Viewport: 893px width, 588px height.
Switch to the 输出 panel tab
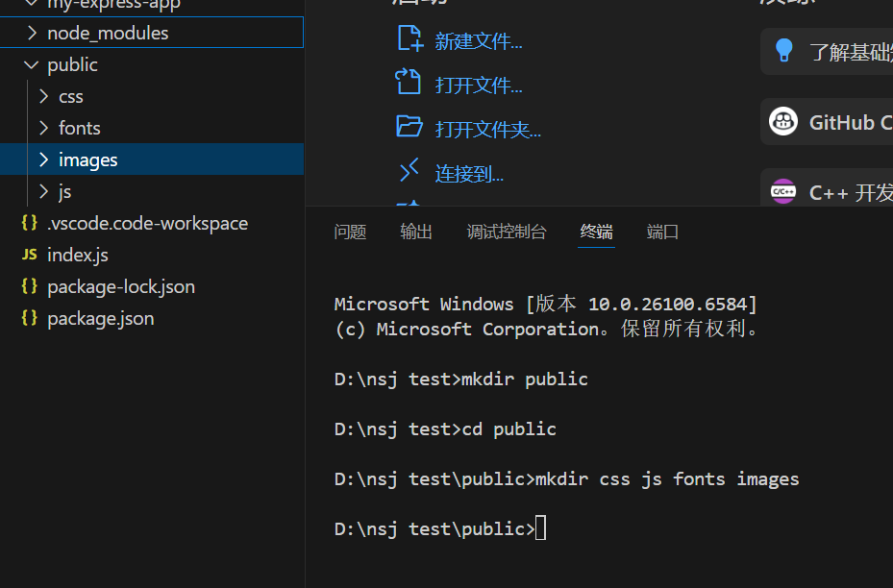(x=416, y=233)
